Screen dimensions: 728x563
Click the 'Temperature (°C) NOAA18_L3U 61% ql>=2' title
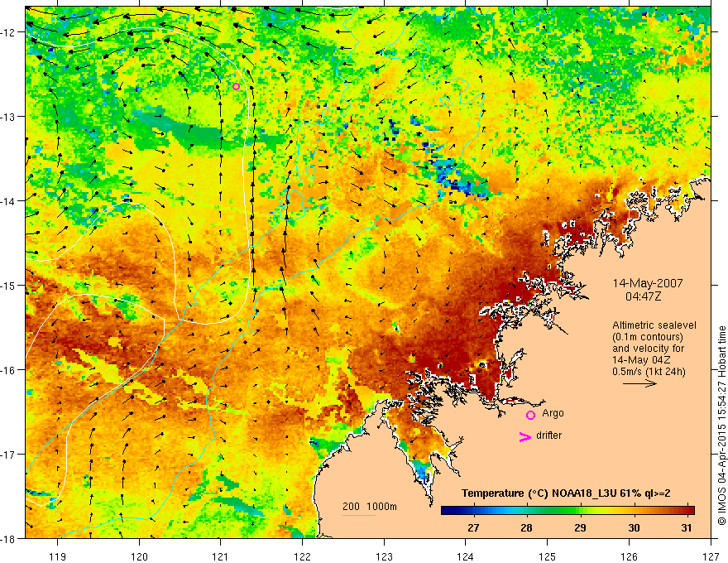coord(566,493)
